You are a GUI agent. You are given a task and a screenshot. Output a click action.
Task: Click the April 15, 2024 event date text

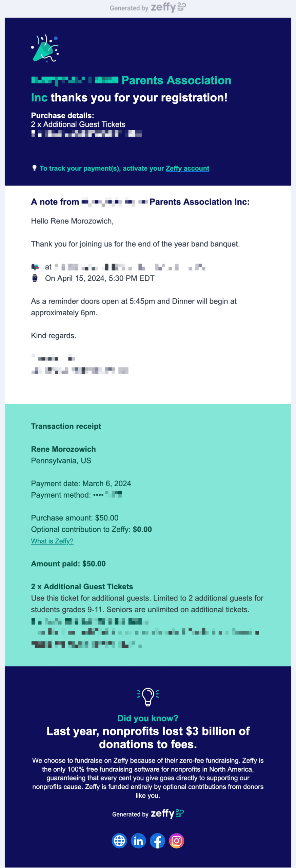[100, 278]
